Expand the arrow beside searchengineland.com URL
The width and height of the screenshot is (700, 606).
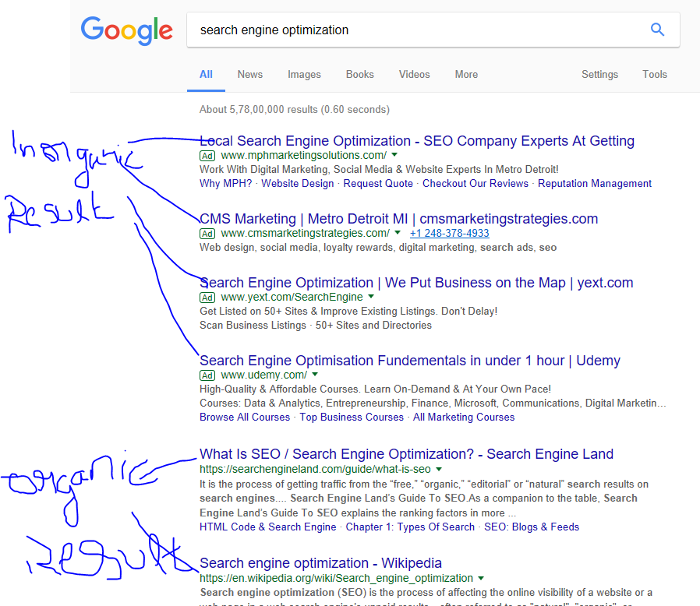pos(439,469)
